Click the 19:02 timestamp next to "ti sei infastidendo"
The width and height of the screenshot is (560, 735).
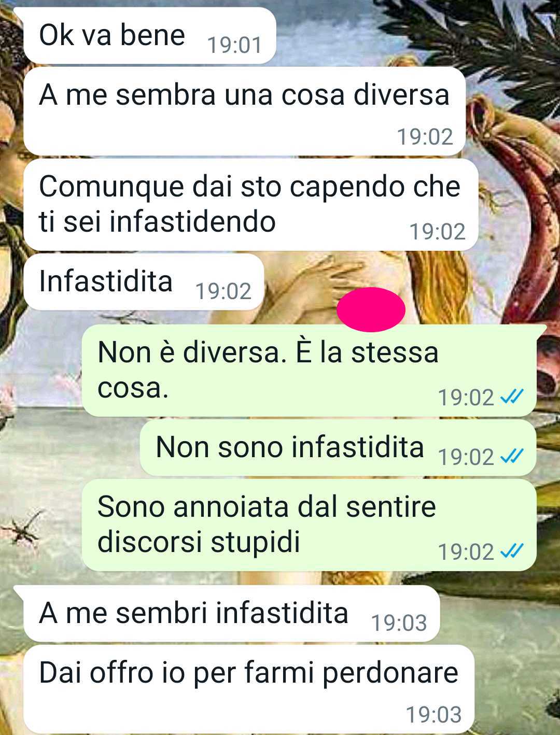point(438,232)
